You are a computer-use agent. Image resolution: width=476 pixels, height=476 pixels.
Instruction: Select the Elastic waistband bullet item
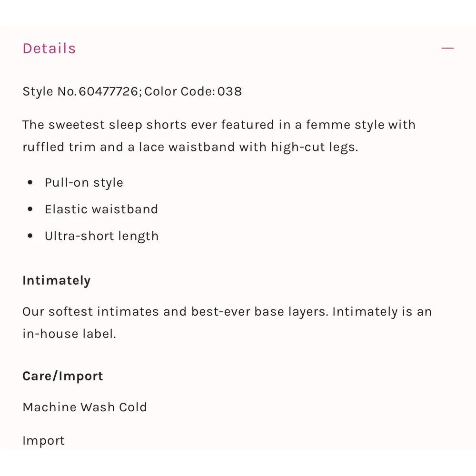coord(101,209)
